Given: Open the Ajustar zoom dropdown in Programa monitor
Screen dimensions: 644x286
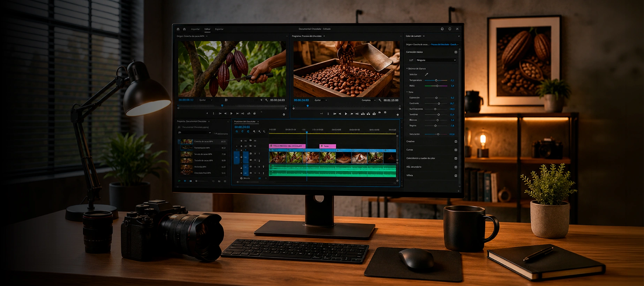Looking at the screenshot, I should [321, 100].
